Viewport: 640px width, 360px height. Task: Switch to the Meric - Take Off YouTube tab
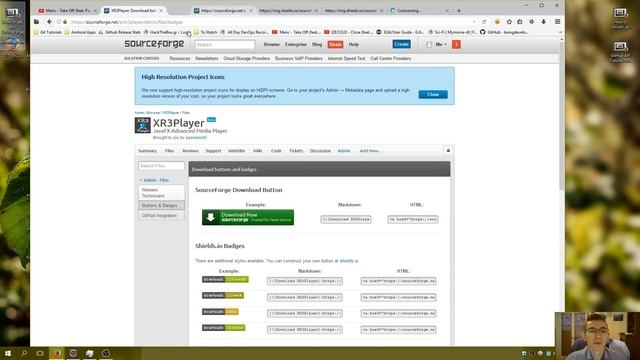click(x=67, y=11)
